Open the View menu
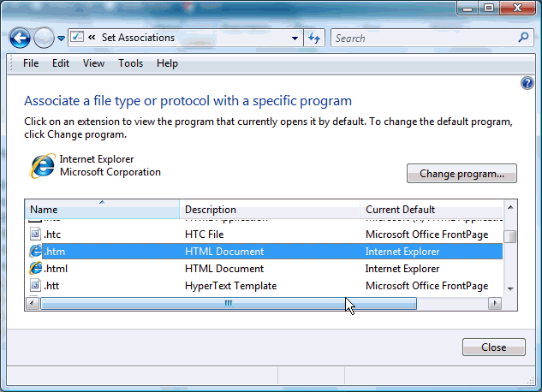The height and width of the screenshot is (392, 542). pos(93,63)
